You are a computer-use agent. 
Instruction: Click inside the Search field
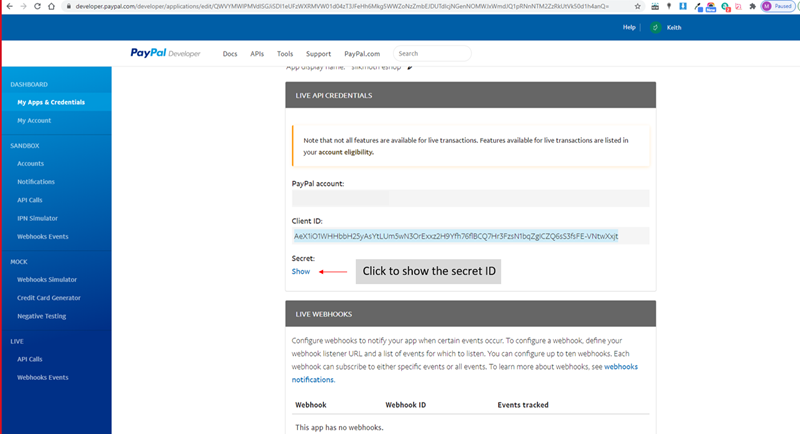click(418, 53)
